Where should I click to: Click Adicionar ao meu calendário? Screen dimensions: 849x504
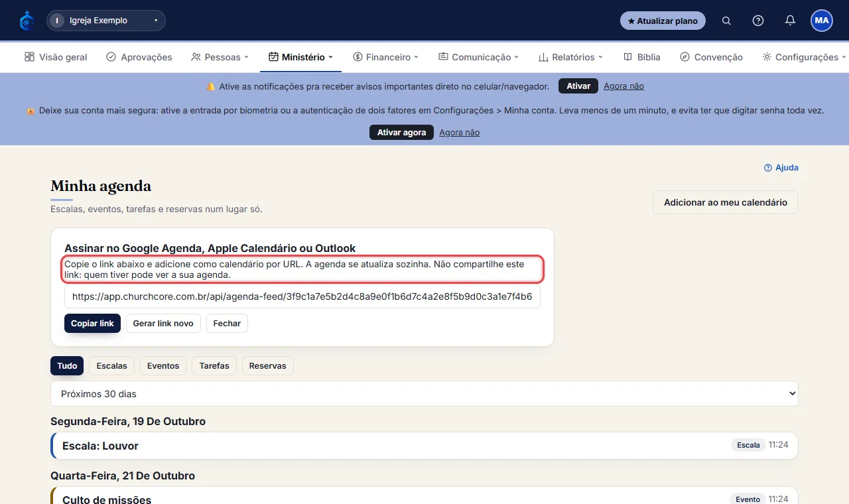pos(726,202)
